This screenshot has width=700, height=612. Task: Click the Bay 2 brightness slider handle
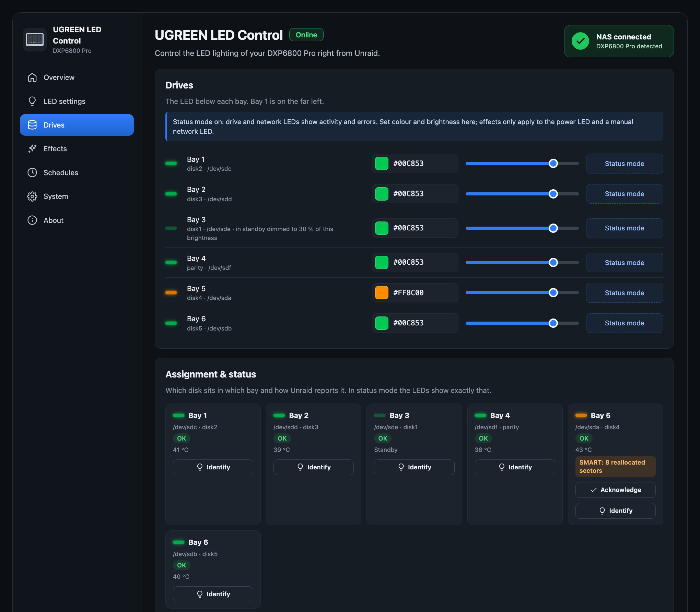553,194
